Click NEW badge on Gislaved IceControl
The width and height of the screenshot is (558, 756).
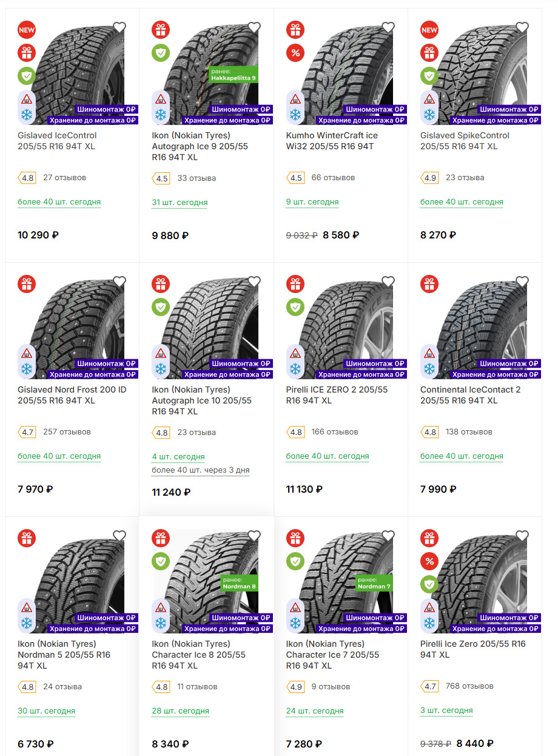click(27, 29)
